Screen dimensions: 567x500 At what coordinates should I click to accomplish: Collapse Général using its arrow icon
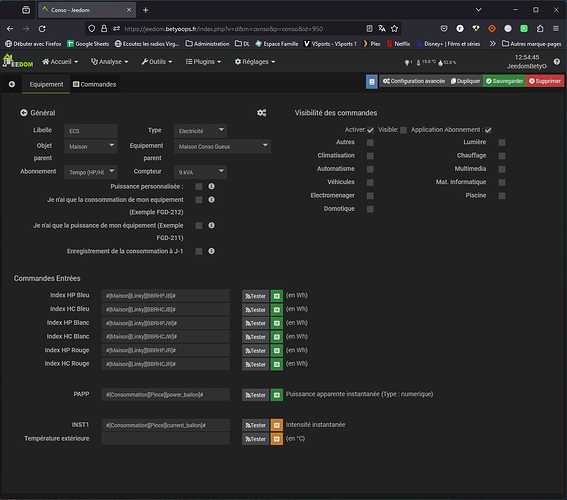pyautogui.click(x=24, y=113)
